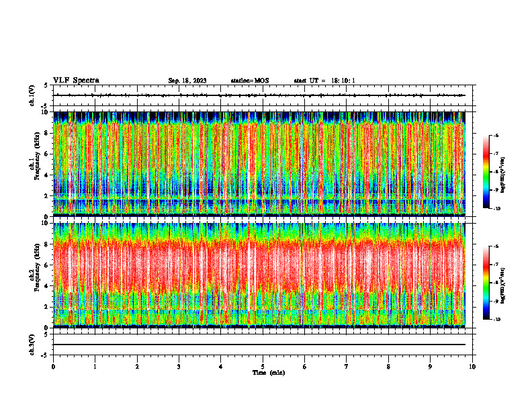Click time axis tick label "9"

tap(430, 367)
